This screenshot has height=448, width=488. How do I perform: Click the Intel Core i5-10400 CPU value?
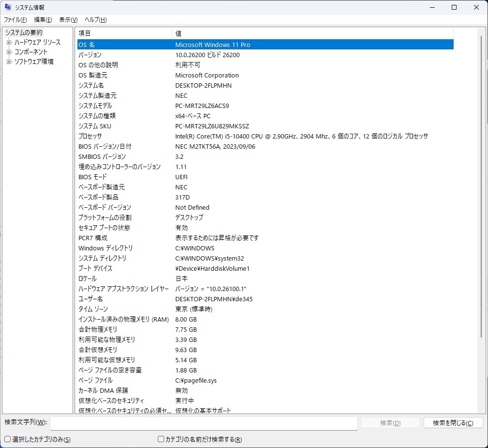pyautogui.click(x=302, y=137)
